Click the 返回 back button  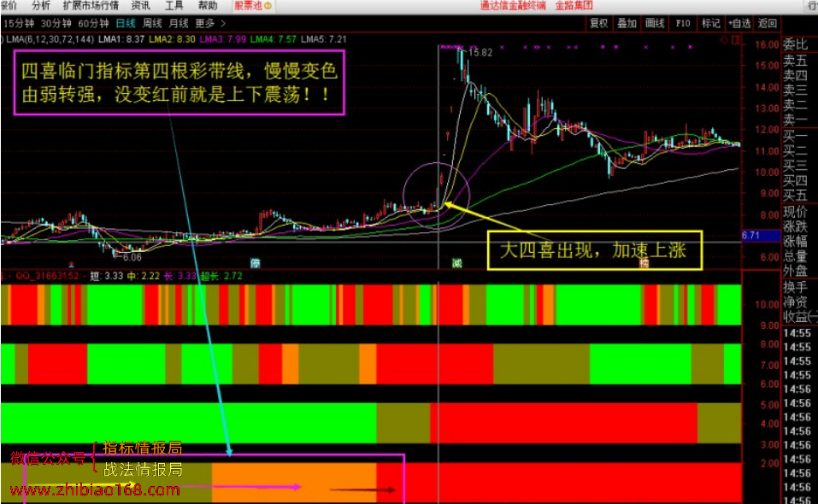click(768, 23)
